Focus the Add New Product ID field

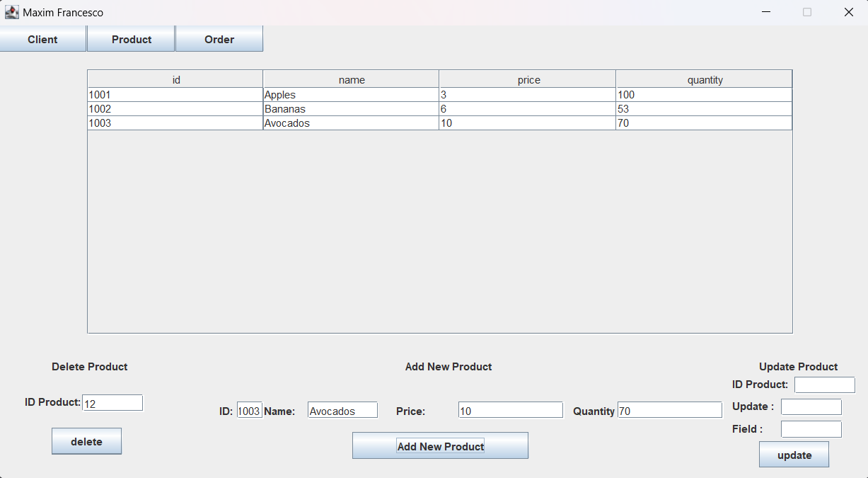point(250,411)
